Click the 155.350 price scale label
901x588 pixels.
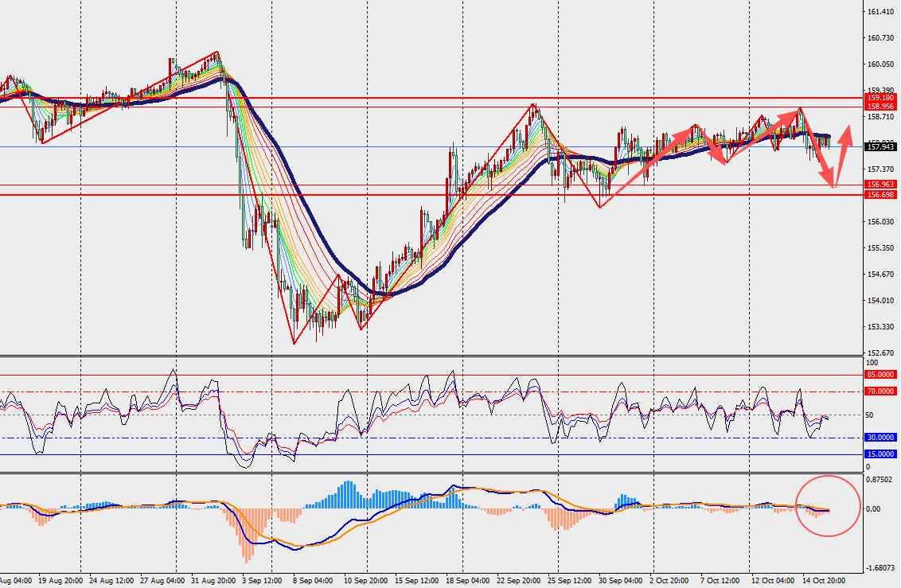pyautogui.click(x=880, y=248)
